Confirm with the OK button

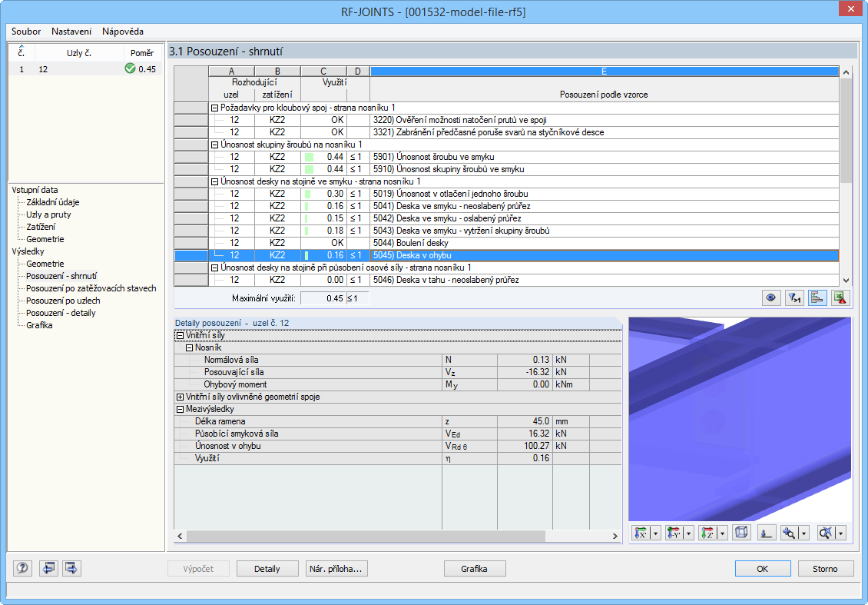click(763, 568)
